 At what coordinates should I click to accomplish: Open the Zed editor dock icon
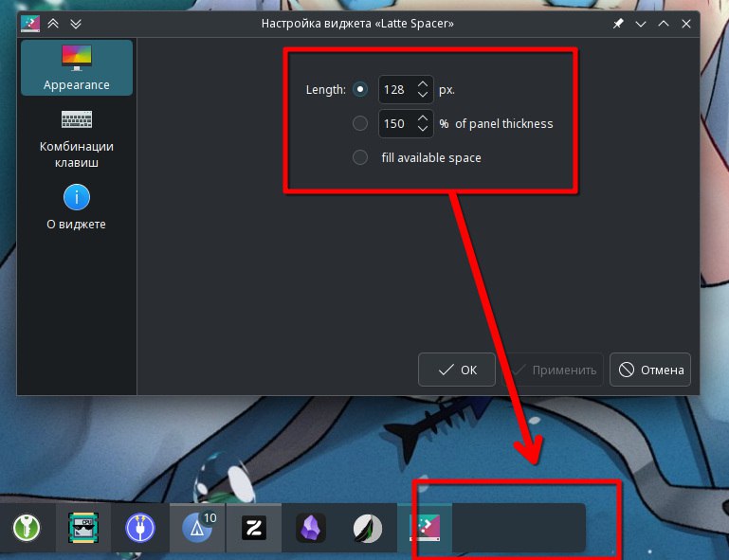pyautogui.click(x=253, y=528)
